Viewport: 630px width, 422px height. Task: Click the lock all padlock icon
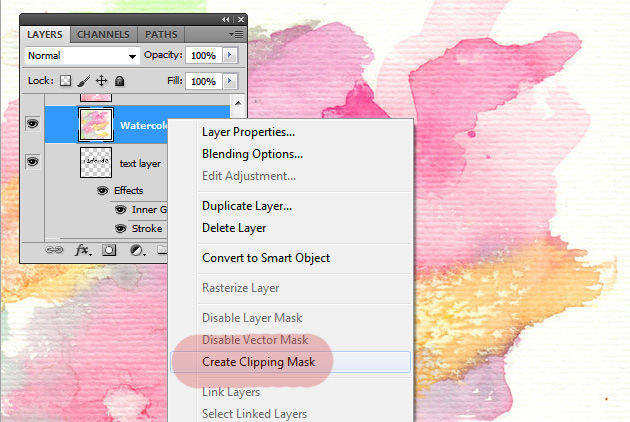(x=119, y=81)
